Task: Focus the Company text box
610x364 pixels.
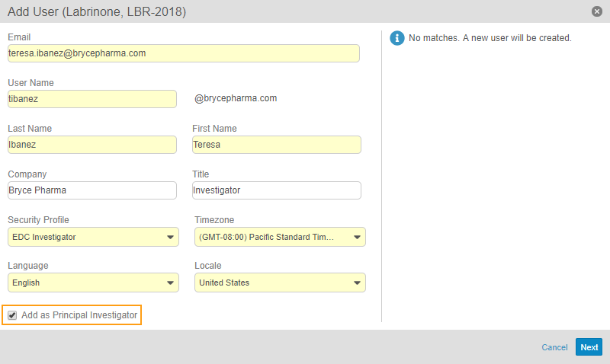Action: tap(91, 190)
